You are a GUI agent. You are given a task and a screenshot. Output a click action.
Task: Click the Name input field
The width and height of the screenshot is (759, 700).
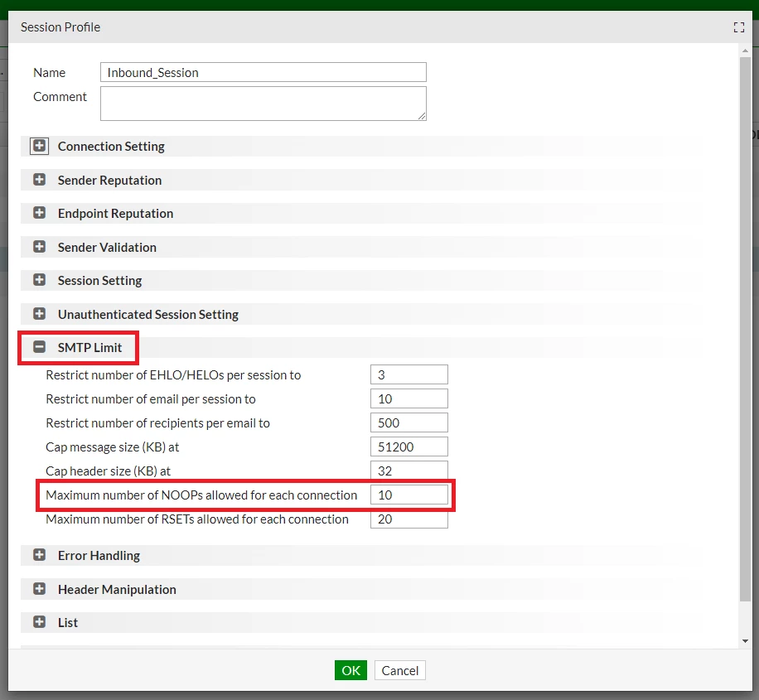point(263,72)
